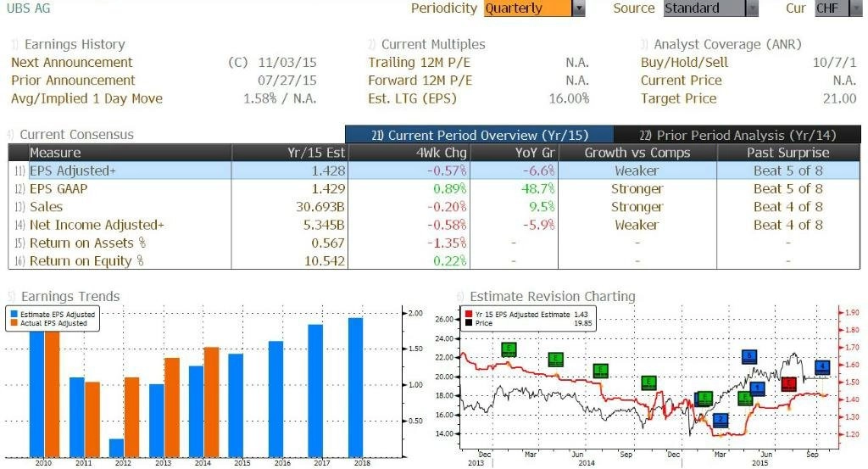Click the 2014 orange actual EPS bar
868x469 pixels.
pyautogui.click(x=211, y=403)
